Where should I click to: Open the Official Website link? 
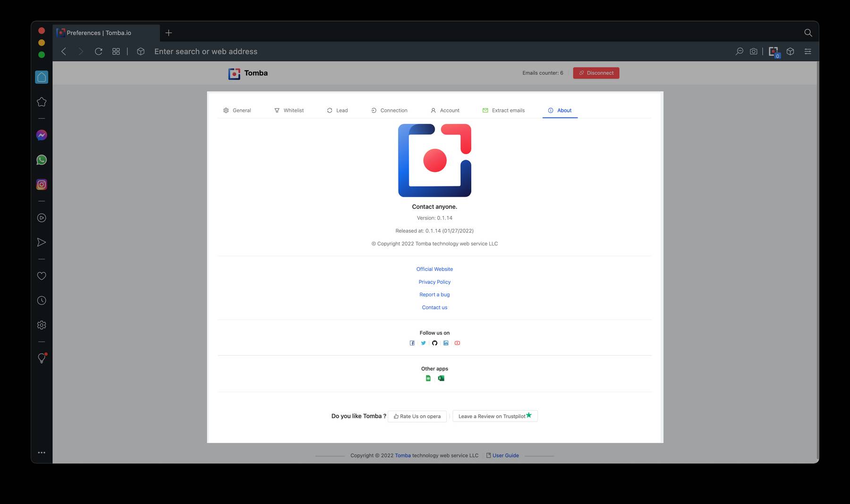[434, 269]
